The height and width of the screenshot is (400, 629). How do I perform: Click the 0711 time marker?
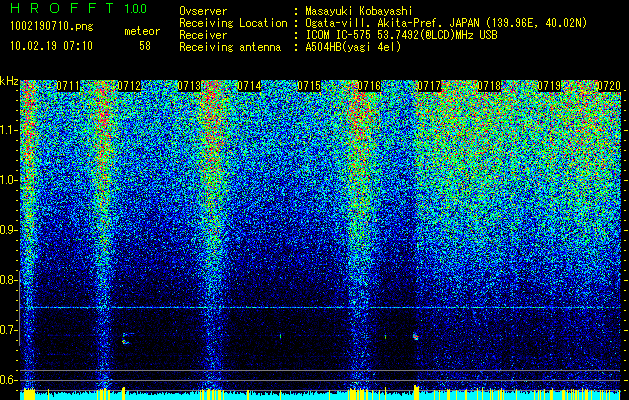68,86
